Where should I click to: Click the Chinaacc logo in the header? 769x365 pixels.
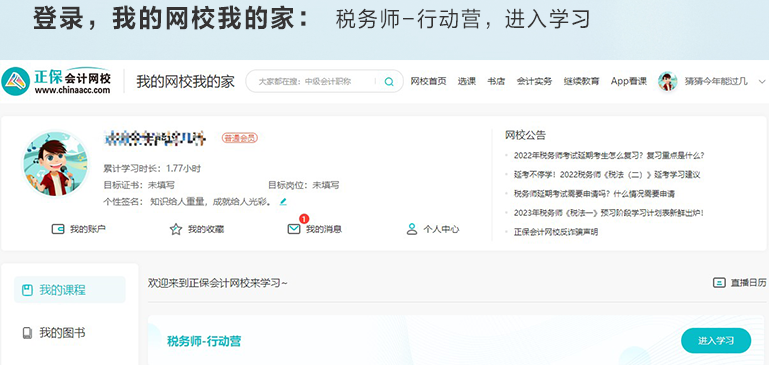tap(56, 81)
